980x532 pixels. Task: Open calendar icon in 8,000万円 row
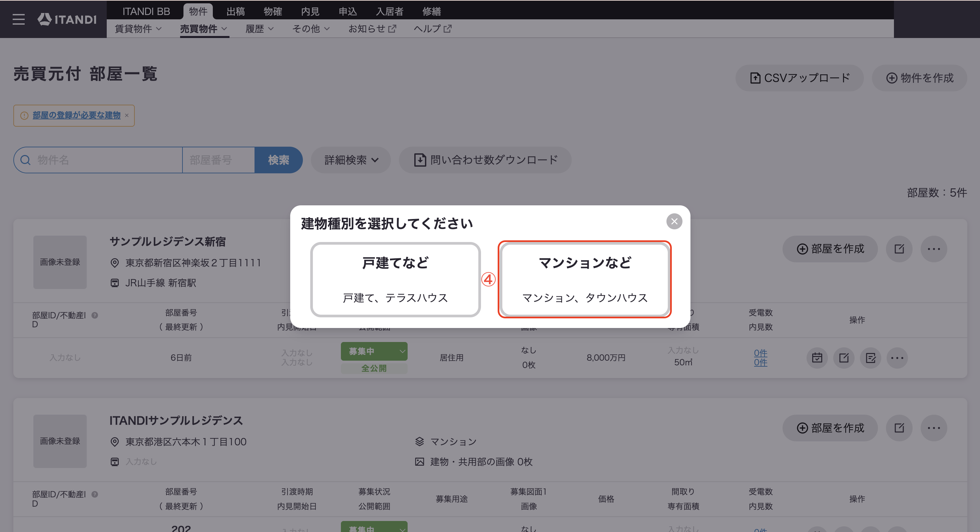point(817,358)
